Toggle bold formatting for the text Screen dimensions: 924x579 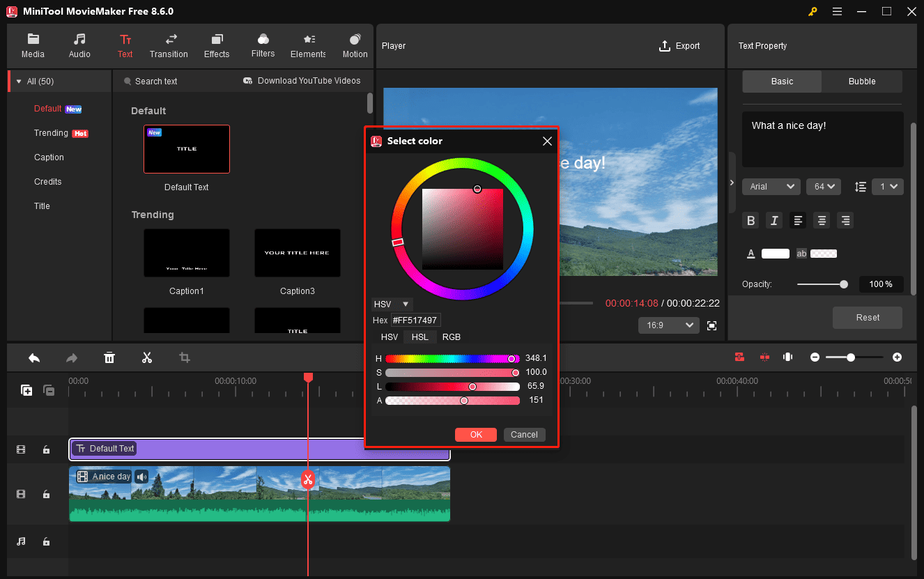point(750,220)
